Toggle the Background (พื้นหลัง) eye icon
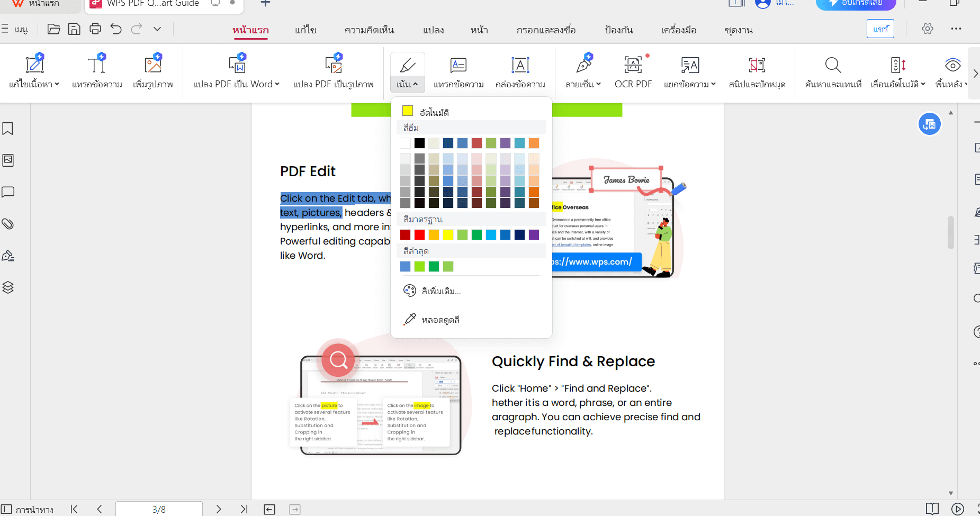Viewport: 980px width, 516px height. click(952, 66)
